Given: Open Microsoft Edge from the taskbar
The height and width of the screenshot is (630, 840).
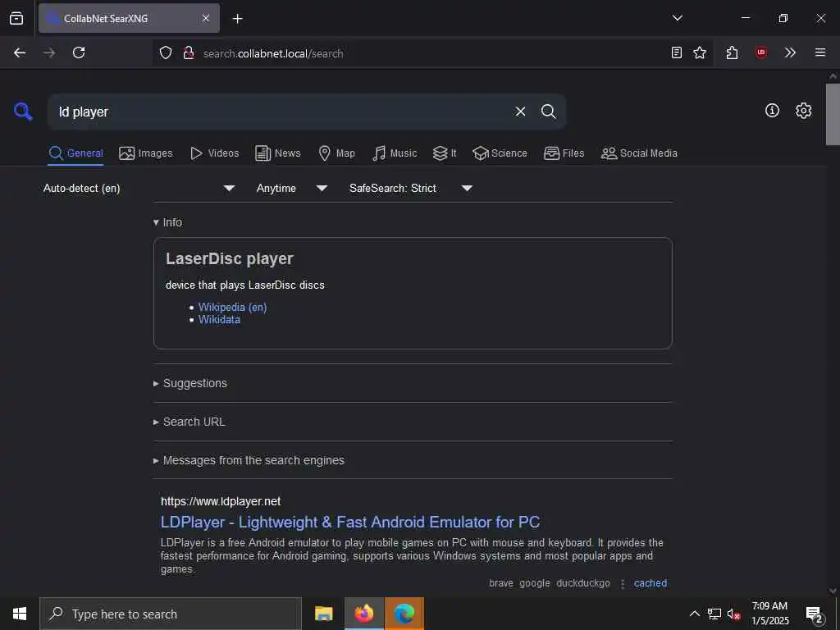Looking at the screenshot, I should pos(404,614).
